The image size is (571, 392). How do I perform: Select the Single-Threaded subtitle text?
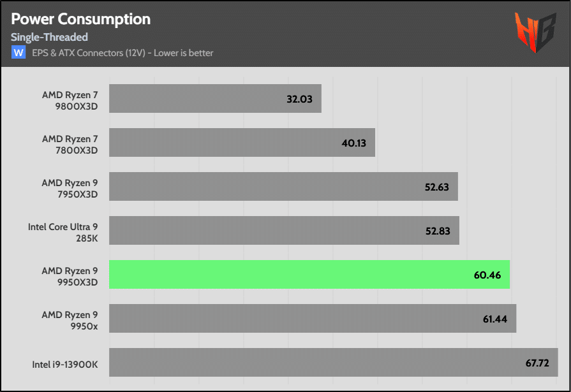pos(49,38)
